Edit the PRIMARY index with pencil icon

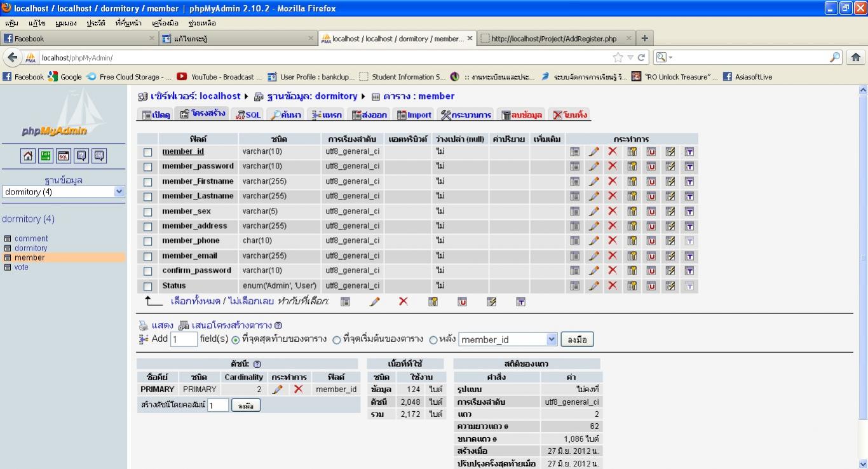[x=277, y=389]
